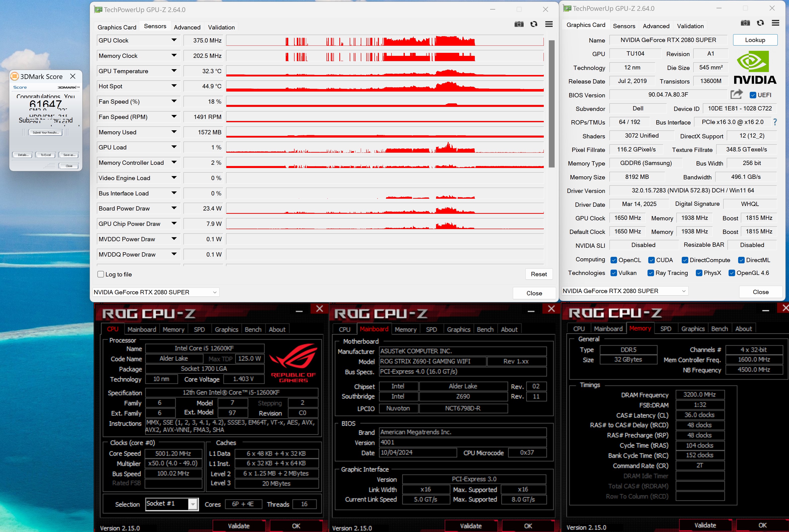Open Fan Speed (%) sensor dropdown
Image resolution: width=789 pixels, height=532 pixels.
(174, 101)
